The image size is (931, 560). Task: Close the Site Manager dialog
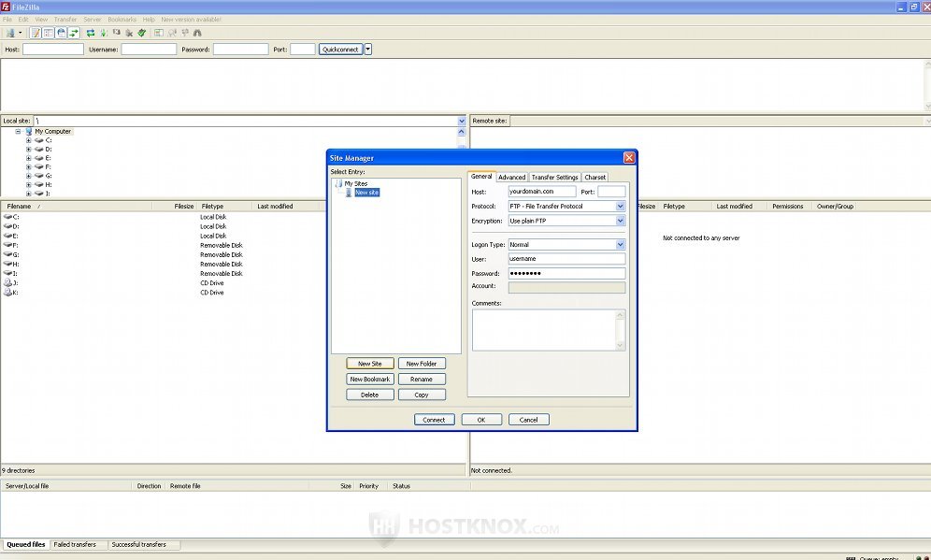[629, 157]
